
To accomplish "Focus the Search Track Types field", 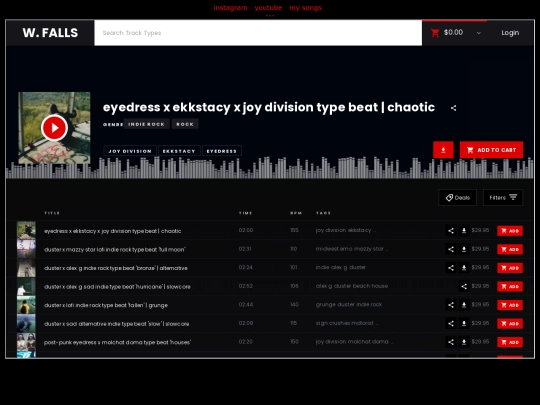I will (x=258, y=33).
